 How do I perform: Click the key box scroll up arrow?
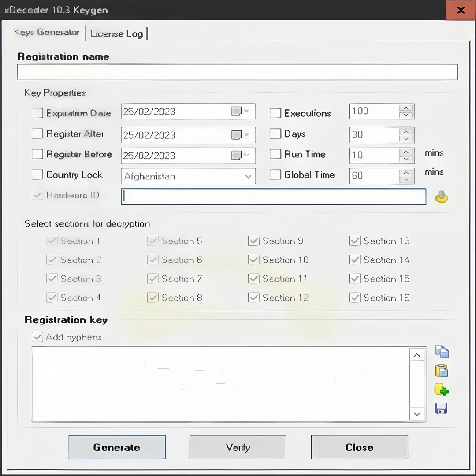click(x=417, y=355)
